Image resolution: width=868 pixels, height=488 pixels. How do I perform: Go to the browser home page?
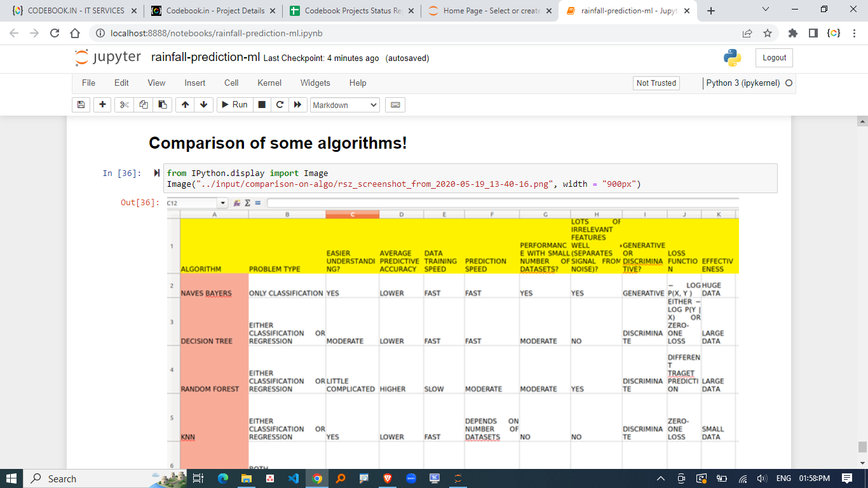[x=75, y=33]
